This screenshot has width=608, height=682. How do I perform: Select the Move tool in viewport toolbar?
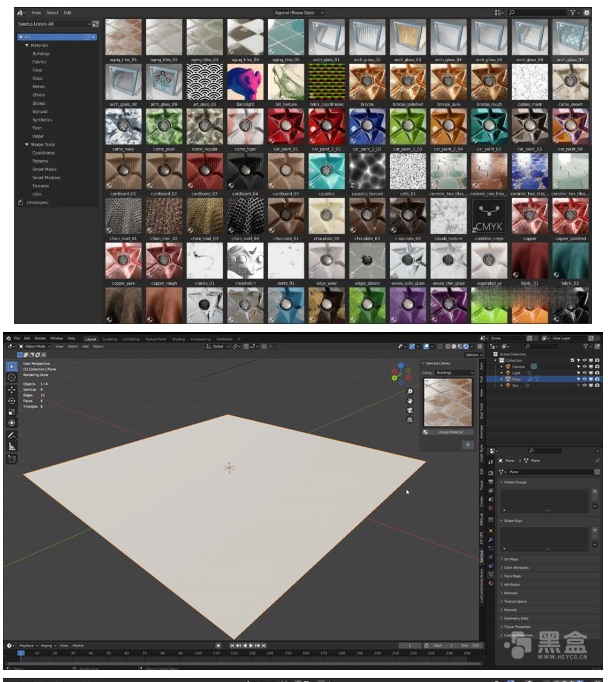click(x=12, y=389)
